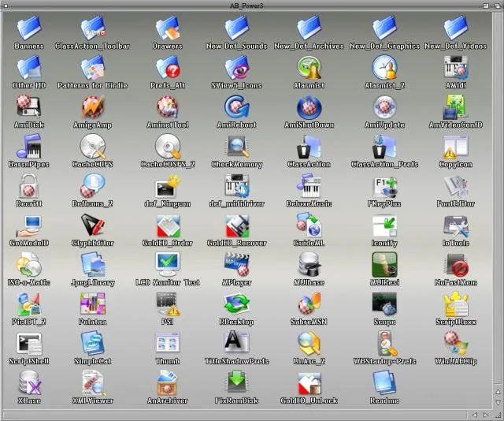Open the ISO-o-Matic disc tool
Screen dimensions: 504x421
click(28, 264)
